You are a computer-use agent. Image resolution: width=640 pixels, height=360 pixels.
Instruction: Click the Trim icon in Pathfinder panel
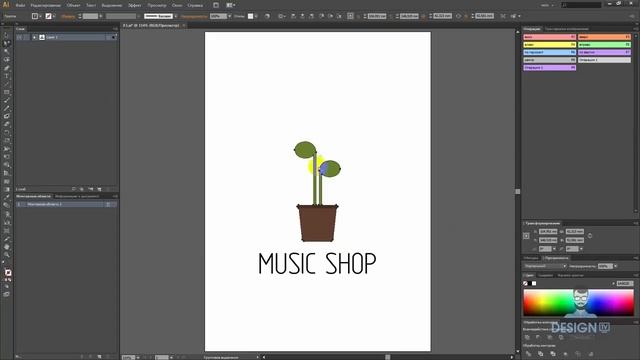541,353
